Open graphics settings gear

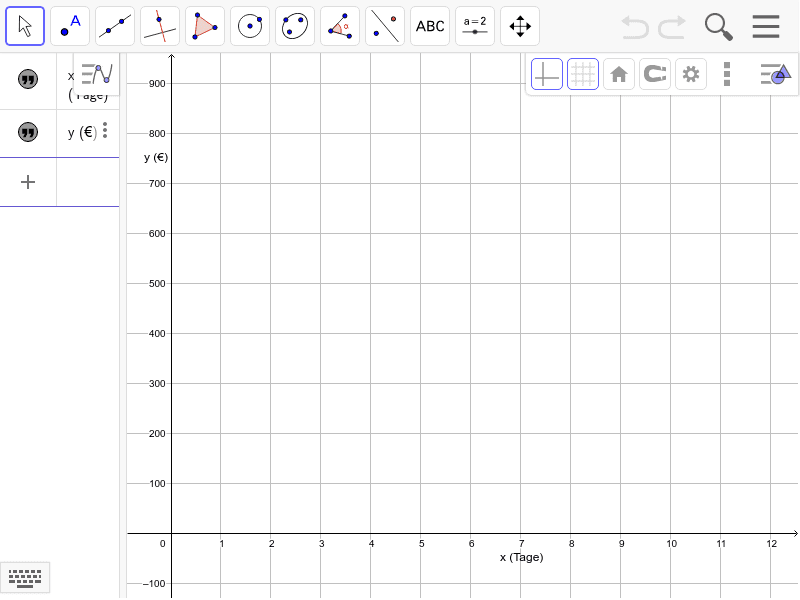[x=691, y=74]
